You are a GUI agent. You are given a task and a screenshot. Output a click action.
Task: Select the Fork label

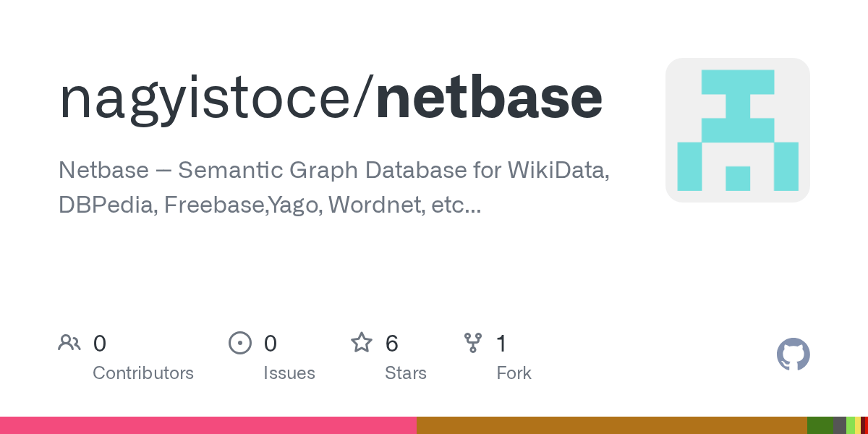[x=514, y=373]
